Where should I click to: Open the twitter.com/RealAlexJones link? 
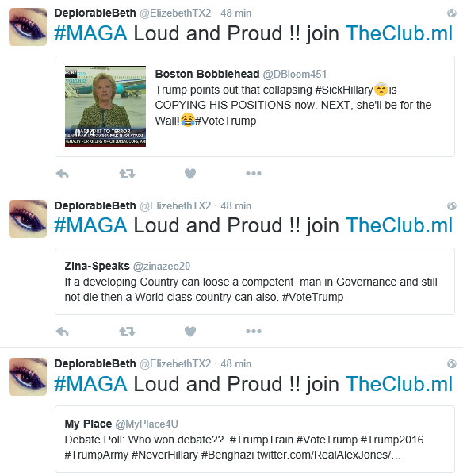tap(329, 455)
